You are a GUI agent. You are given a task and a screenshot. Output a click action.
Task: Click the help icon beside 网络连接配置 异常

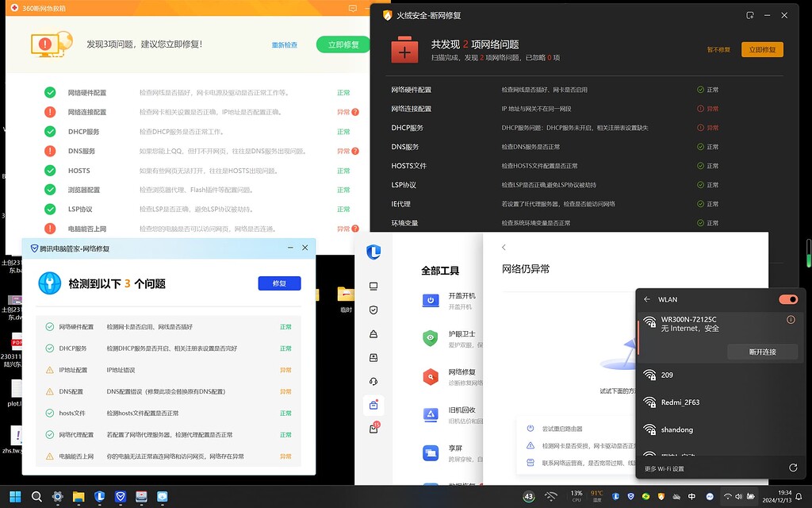[x=355, y=112]
